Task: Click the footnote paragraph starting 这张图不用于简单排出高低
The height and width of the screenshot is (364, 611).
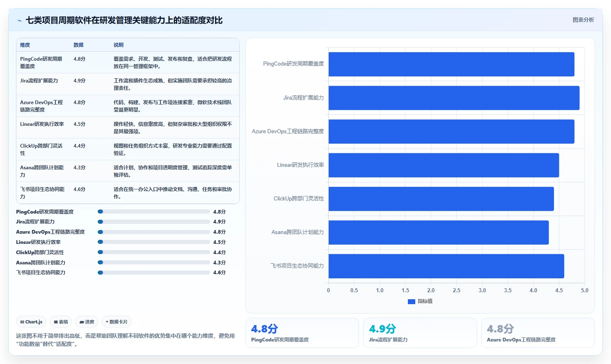Action: click(126, 340)
